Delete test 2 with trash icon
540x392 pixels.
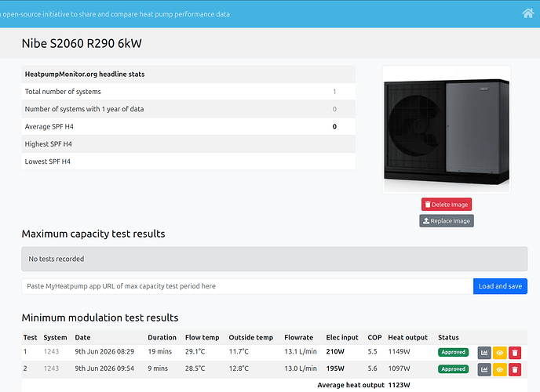[x=515, y=369]
